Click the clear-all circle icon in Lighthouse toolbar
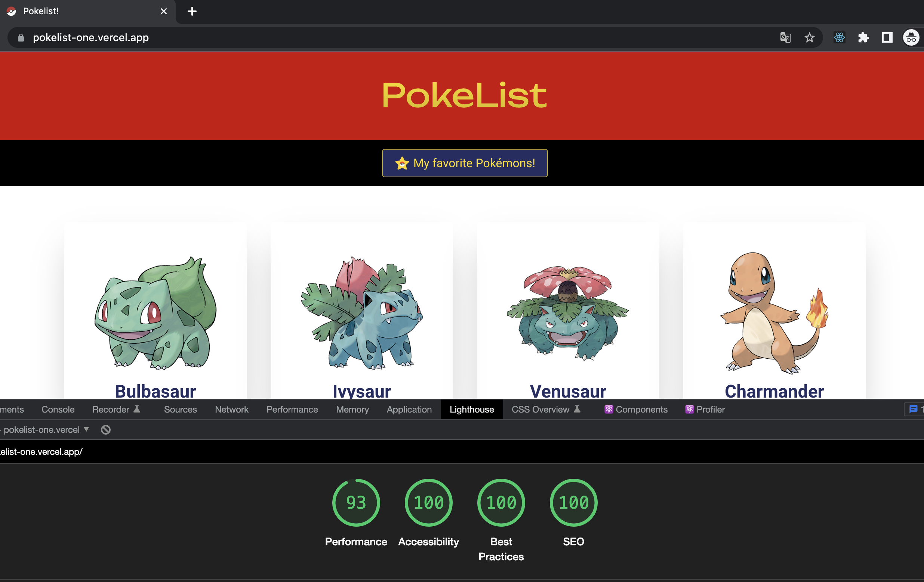This screenshot has height=582, width=924. (x=105, y=430)
